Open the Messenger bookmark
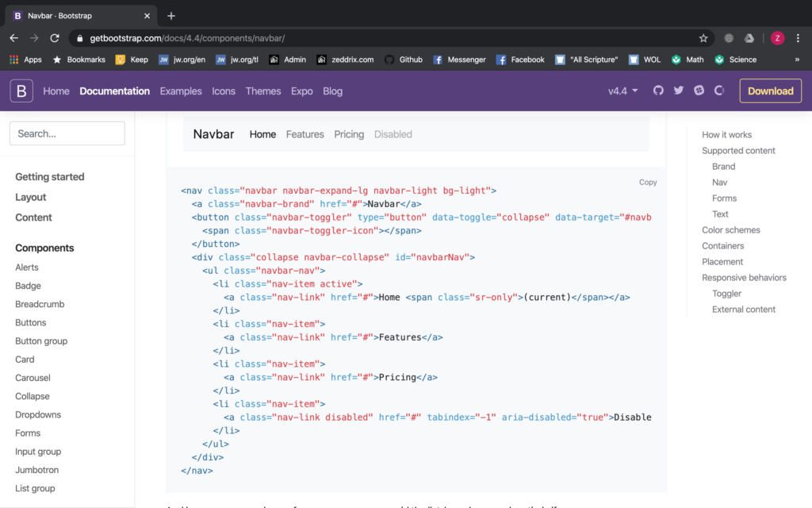The height and width of the screenshot is (508, 812). (x=459, y=60)
